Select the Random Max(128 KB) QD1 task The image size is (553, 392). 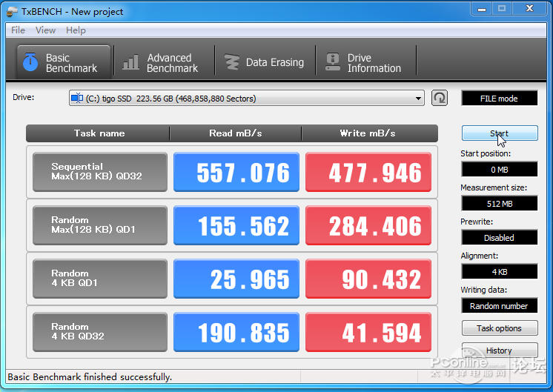click(x=100, y=225)
